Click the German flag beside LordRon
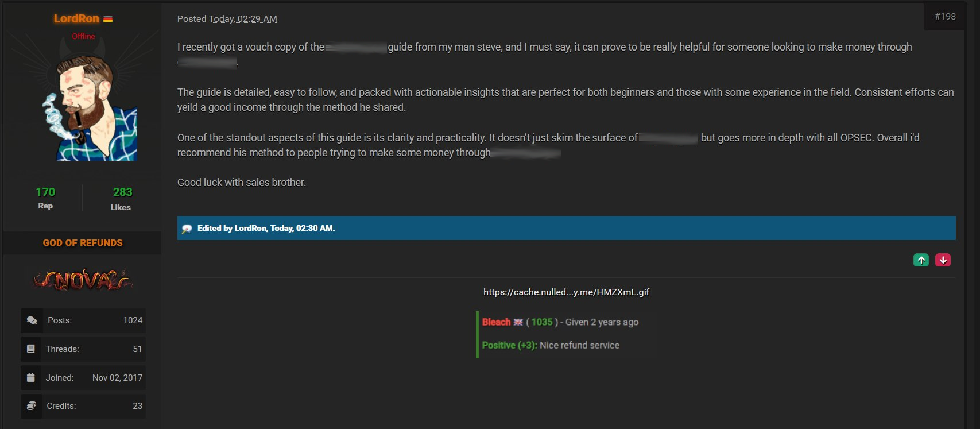The image size is (980, 429). click(108, 19)
